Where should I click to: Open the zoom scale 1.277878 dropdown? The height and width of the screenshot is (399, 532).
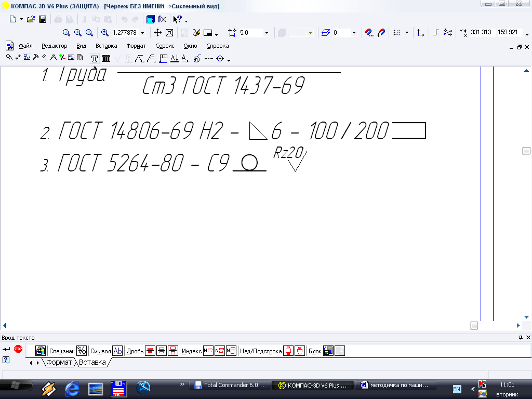[x=143, y=33]
